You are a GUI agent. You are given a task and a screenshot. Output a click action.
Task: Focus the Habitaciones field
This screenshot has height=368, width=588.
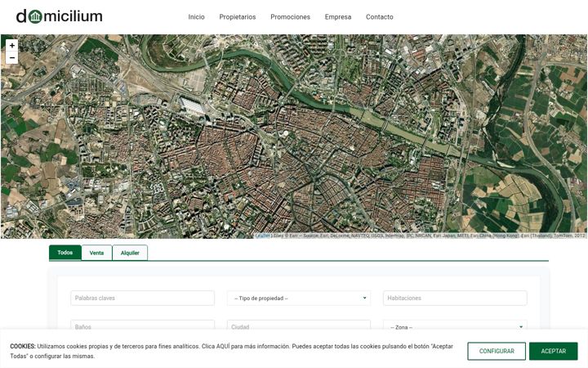[455, 298]
